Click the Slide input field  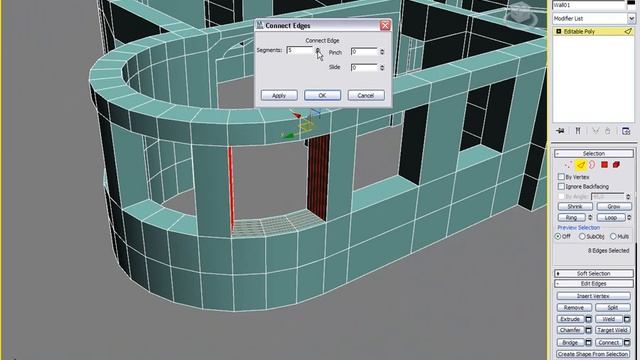click(364, 67)
